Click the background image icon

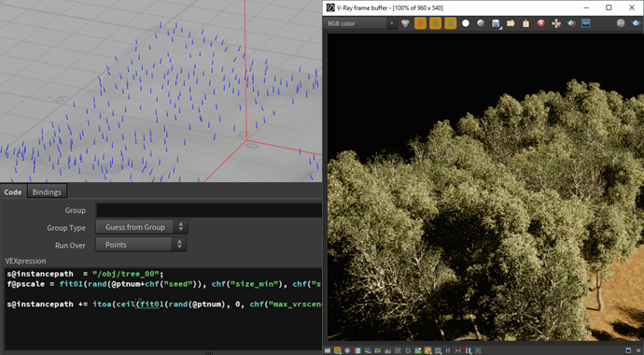(x=418, y=350)
